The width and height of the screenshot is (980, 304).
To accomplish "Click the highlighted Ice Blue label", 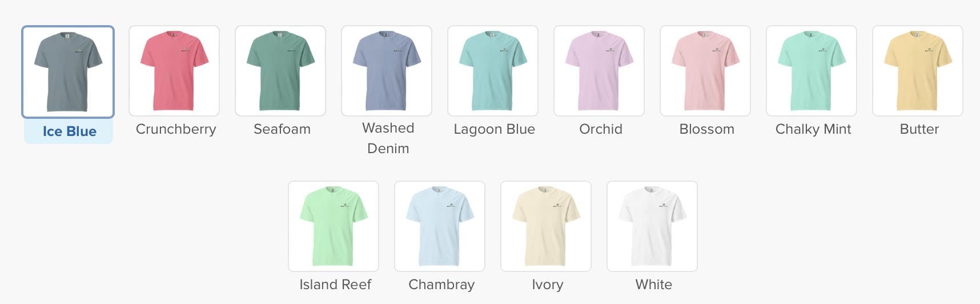I will (x=69, y=131).
